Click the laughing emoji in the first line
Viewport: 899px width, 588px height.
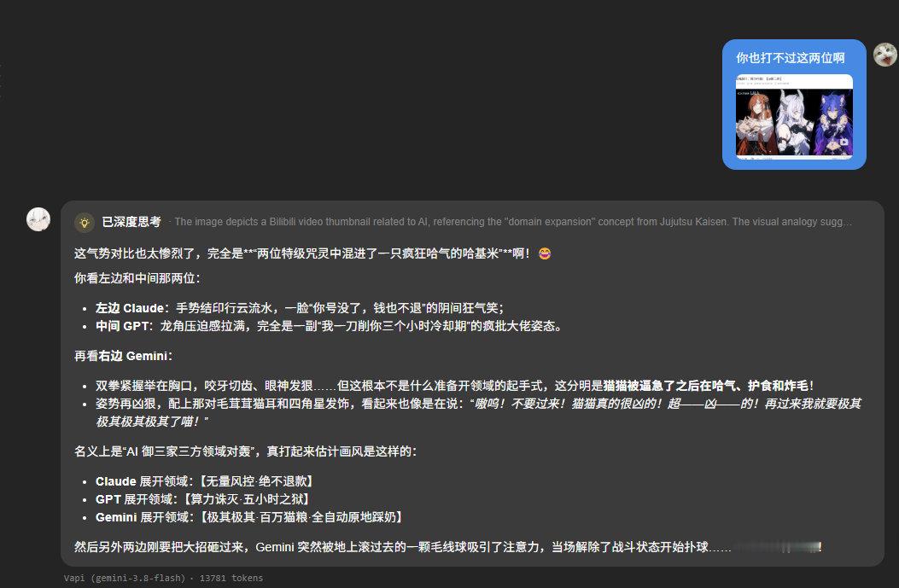tap(544, 253)
